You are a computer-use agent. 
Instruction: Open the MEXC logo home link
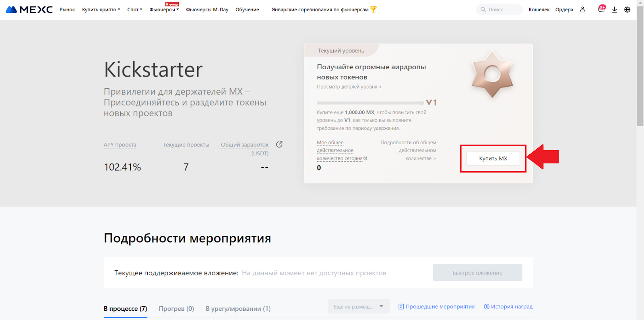pyautogui.click(x=29, y=10)
